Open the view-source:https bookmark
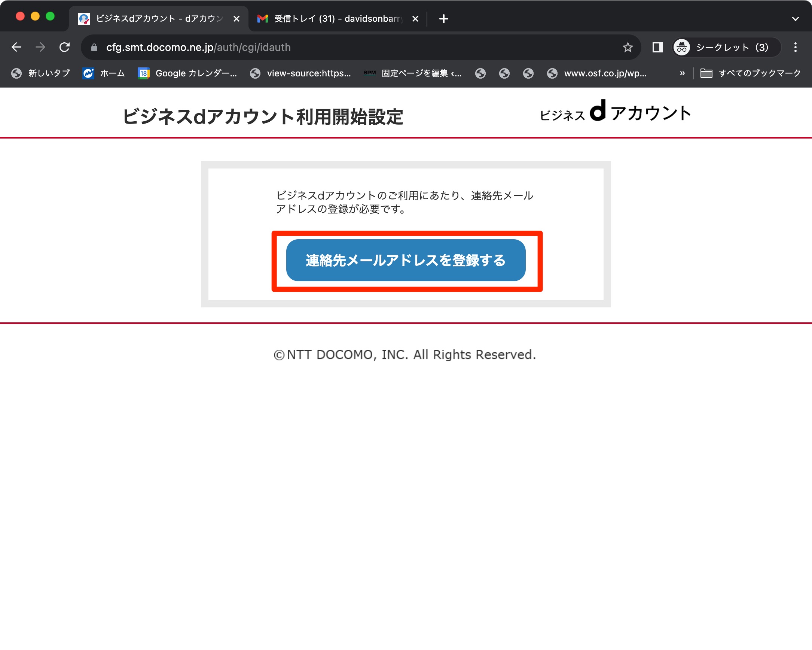Viewport: 812px width, 650px height. tap(300, 73)
